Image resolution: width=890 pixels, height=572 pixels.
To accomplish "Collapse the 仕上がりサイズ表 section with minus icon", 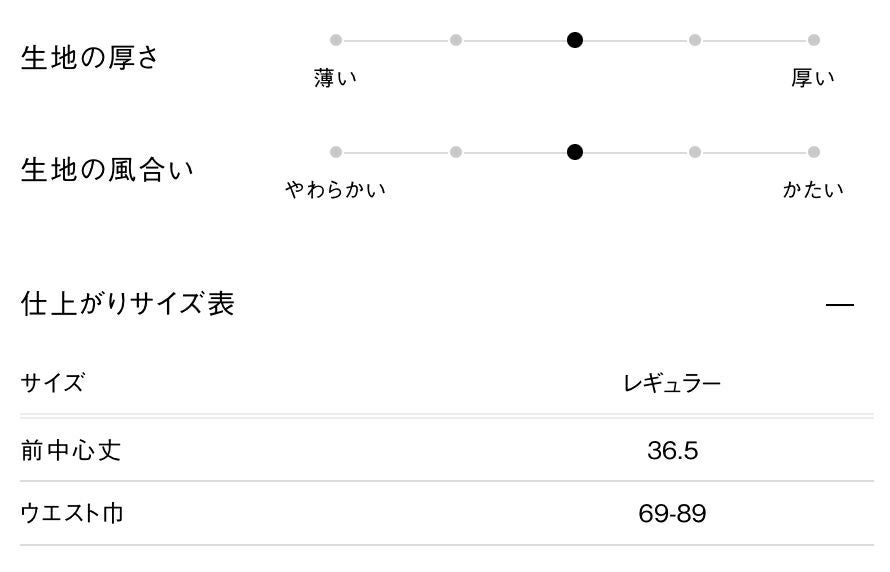I will click(x=840, y=304).
